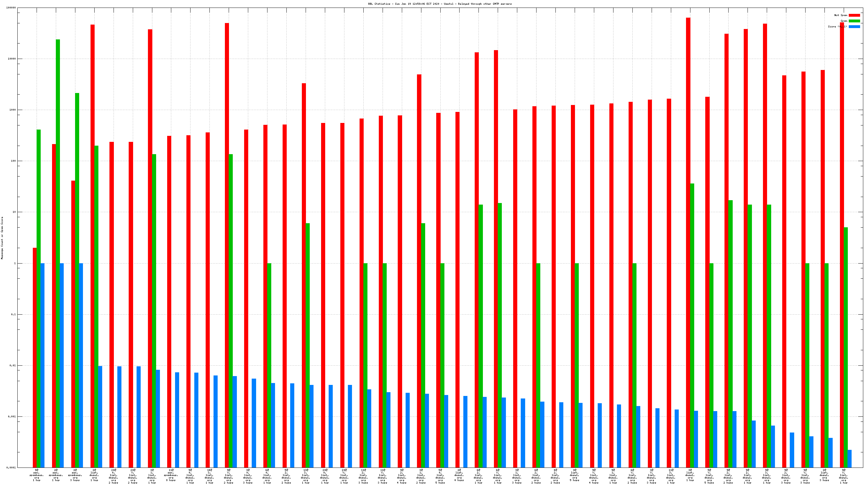
Task: Click the '11@ zen.spamhaus.org 8 hops' x-axis label
Action: [171, 475]
